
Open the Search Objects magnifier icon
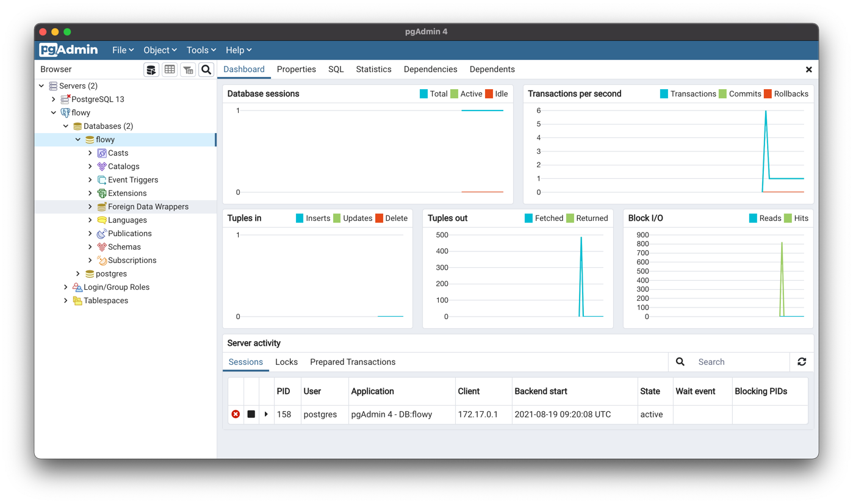(206, 70)
